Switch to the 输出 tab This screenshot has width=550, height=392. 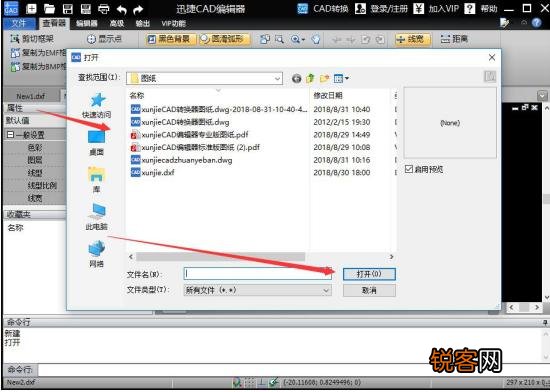pos(143,23)
